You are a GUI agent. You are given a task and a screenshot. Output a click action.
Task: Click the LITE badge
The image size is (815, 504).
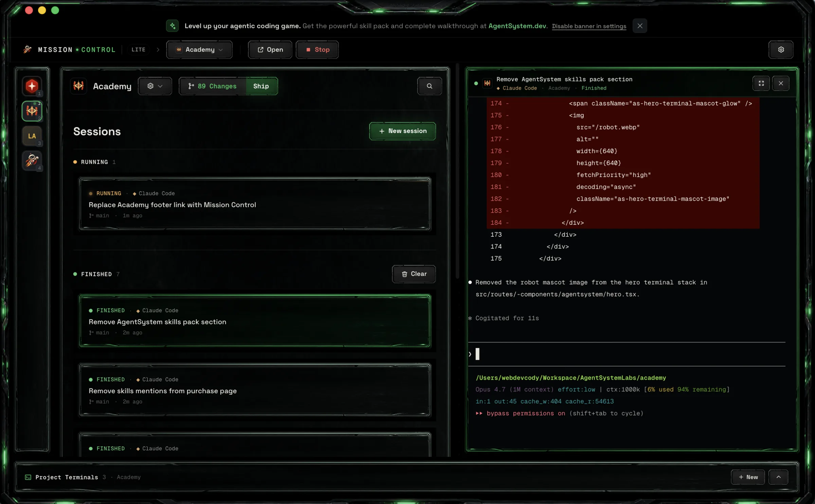(138, 50)
